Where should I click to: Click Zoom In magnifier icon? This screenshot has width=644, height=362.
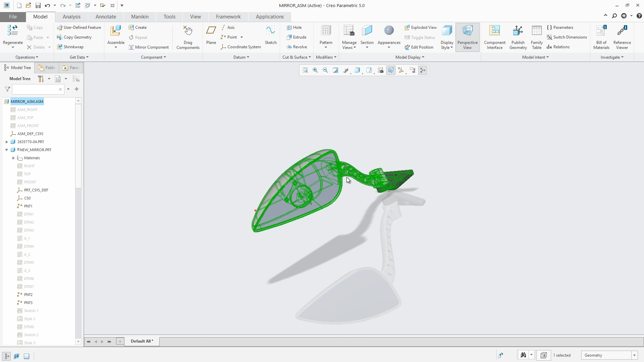(x=315, y=70)
